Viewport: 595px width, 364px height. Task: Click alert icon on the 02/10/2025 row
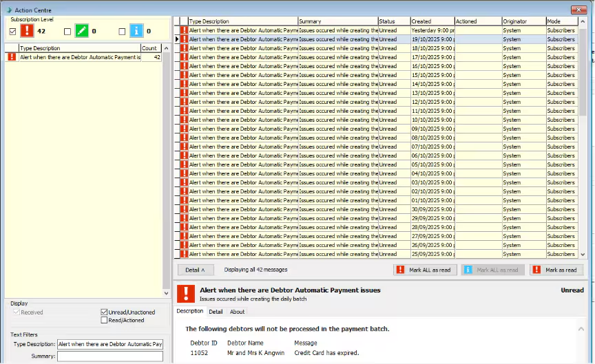pos(184,191)
